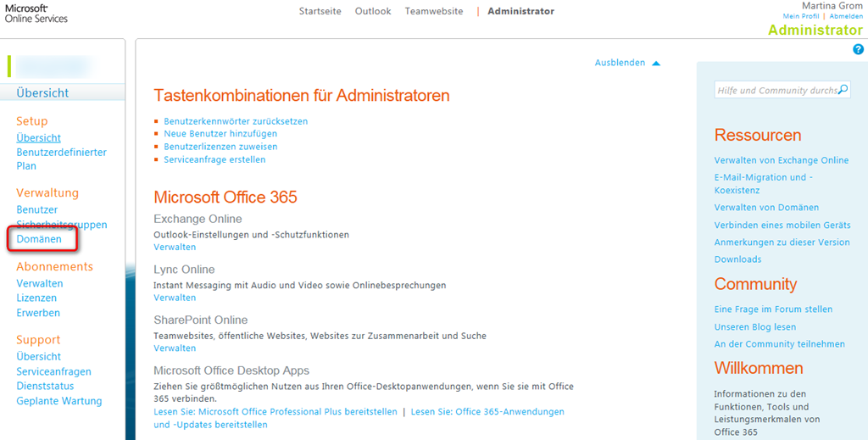The image size is (868, 440).
Task: Click the Microsoft Online Services logo
Action: point(36,12)
